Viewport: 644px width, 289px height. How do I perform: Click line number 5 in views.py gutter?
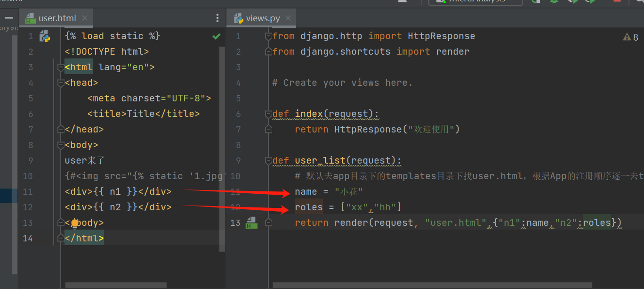[238, 99]
